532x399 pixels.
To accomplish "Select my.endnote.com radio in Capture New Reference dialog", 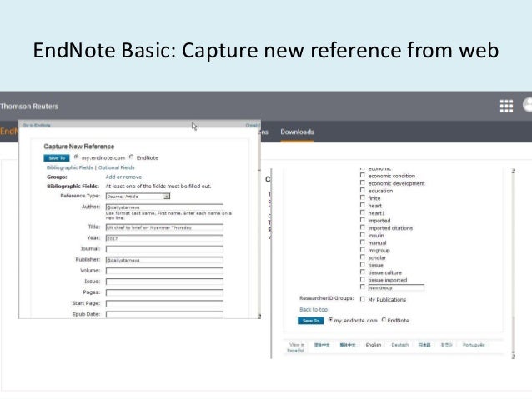I will coord(77,157).
